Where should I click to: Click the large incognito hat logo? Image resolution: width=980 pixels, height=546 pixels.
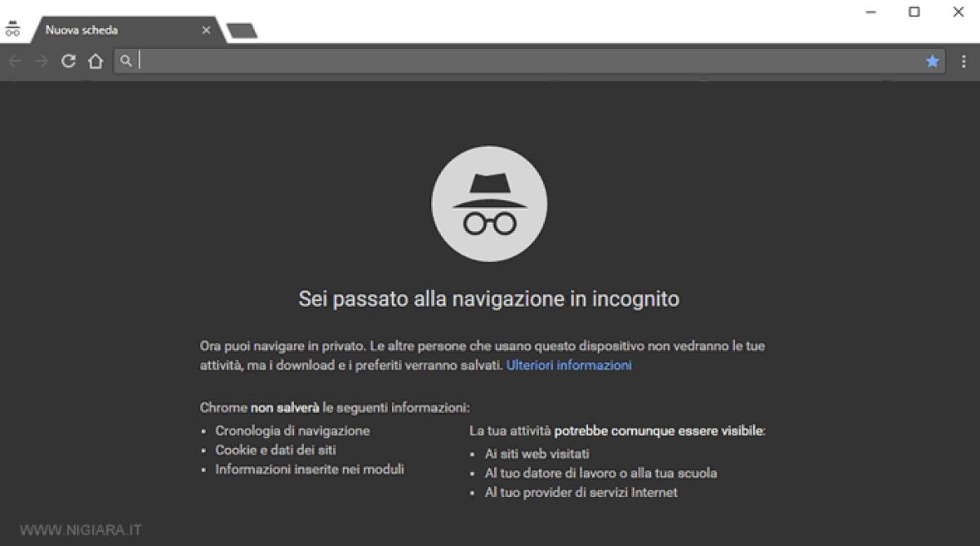[489, 204]
